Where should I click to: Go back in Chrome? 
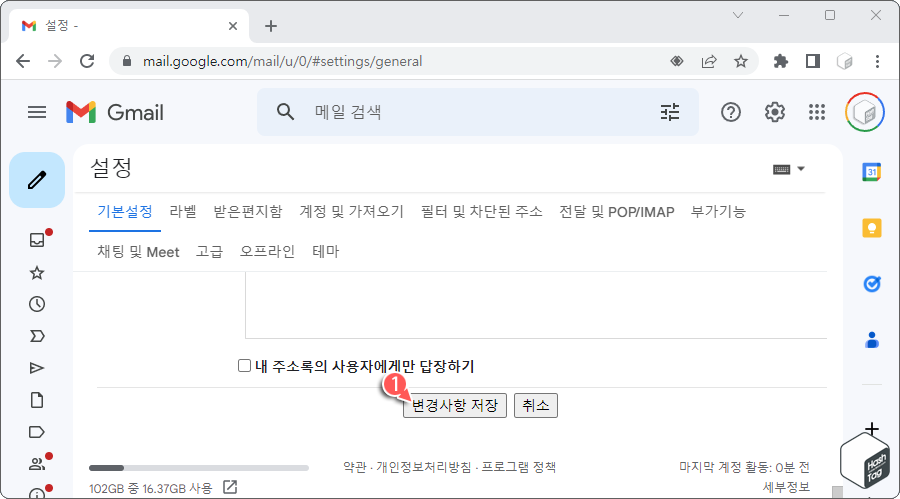pyautogui.click(x=23, y=61)
